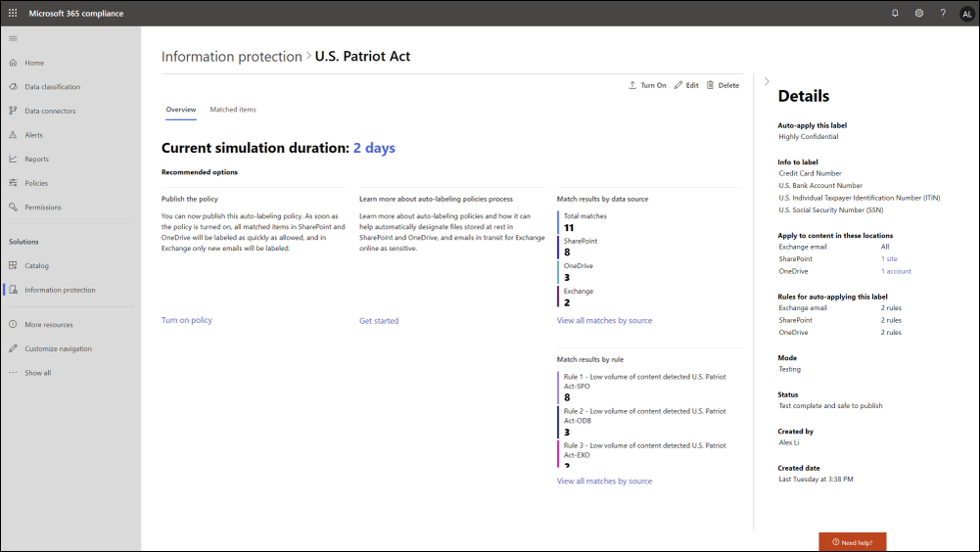Click Credit Card Number info type
Screen dimensions: 980x552
[810, 173]
